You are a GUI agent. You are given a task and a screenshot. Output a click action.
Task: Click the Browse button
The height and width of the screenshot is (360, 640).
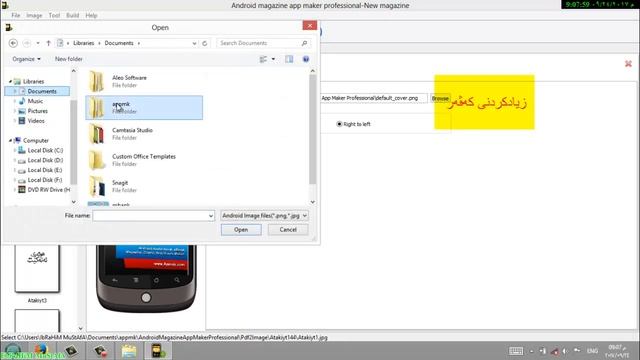pyautogui.click(x=440, y=98)
